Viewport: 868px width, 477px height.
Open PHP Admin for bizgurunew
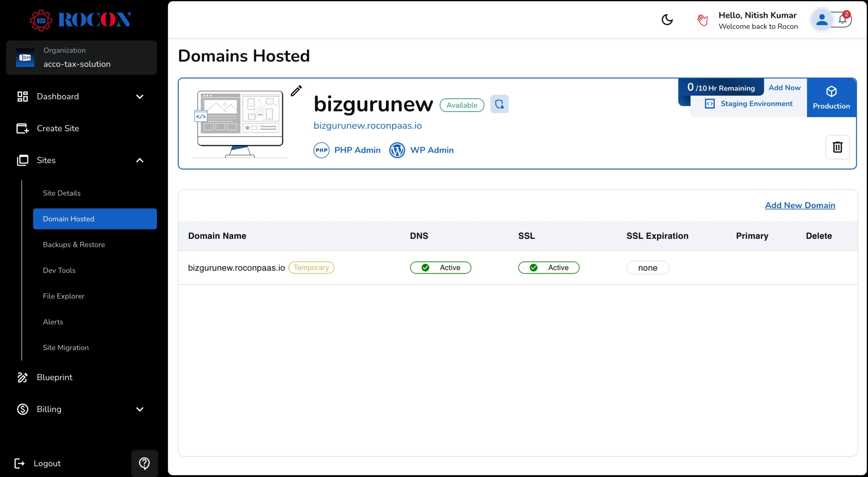click(x=347, y=150)
